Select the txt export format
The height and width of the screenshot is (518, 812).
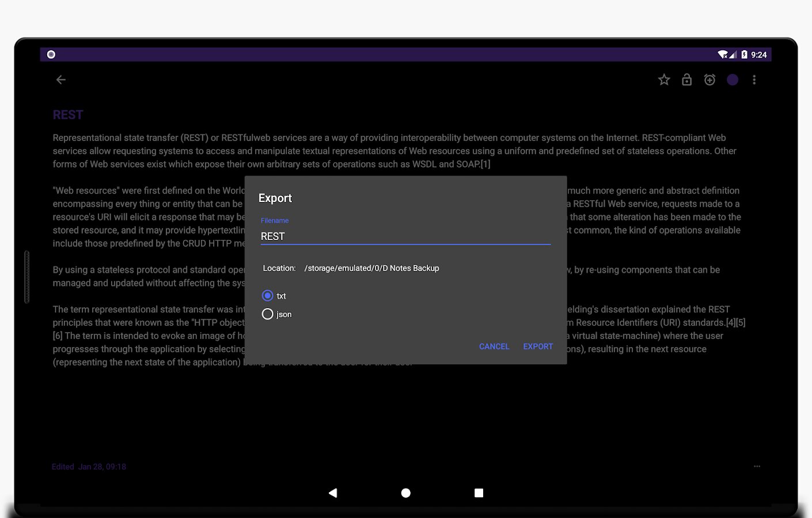274,296
